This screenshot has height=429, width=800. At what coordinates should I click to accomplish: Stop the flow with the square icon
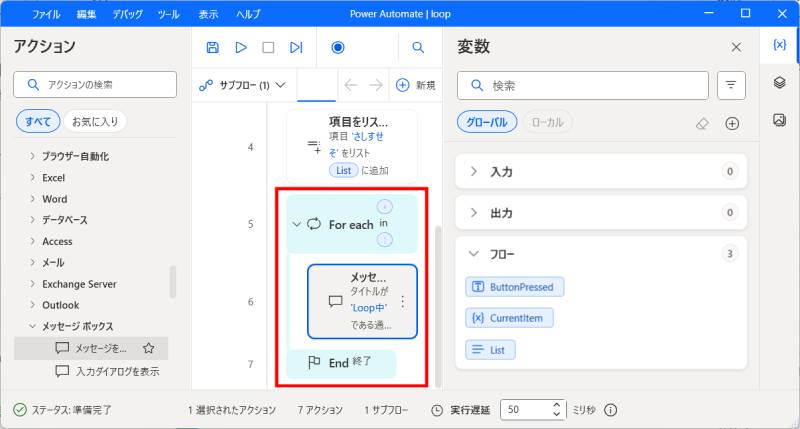pyautogui.click(x=268, y=47)
